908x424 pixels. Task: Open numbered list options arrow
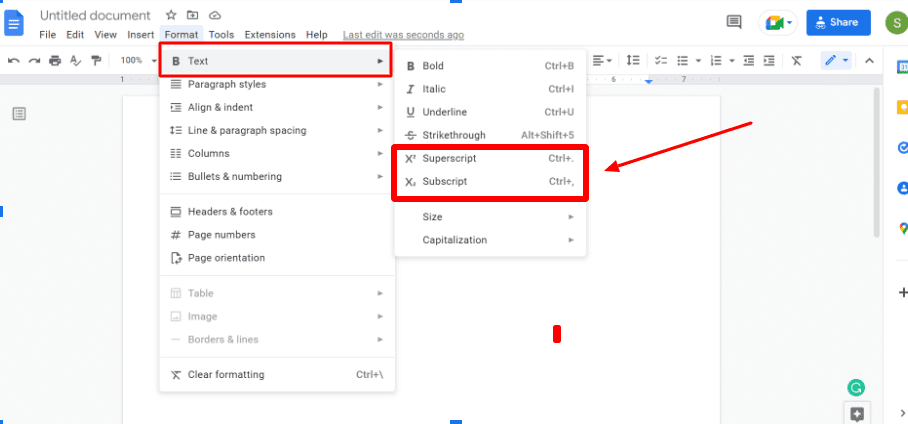(x=732, y=60)
